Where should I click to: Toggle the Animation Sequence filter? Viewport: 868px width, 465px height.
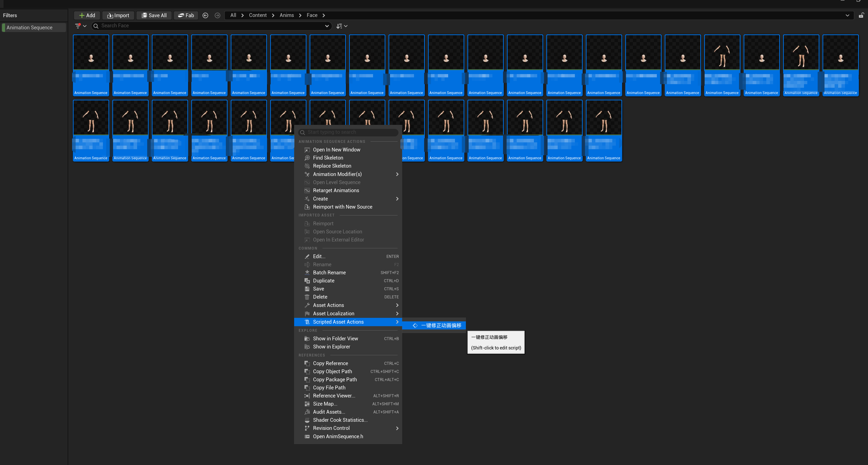(30, 27)
